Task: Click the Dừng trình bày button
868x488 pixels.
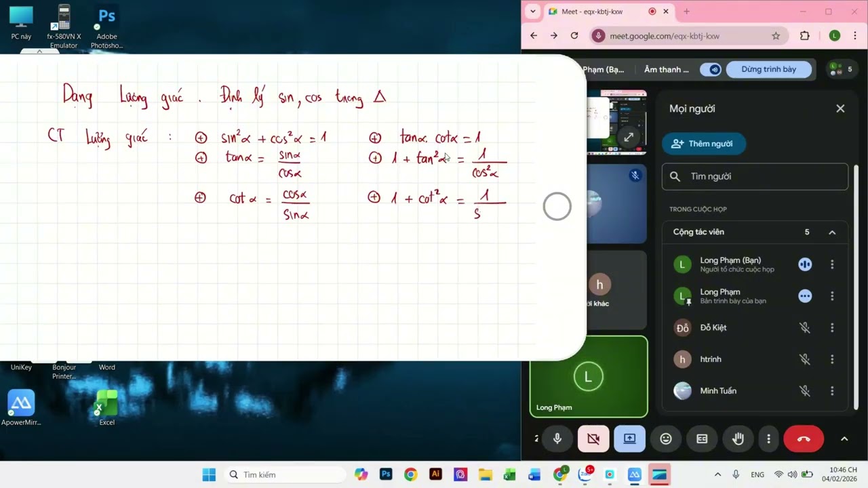Action: tap(769, 69)
